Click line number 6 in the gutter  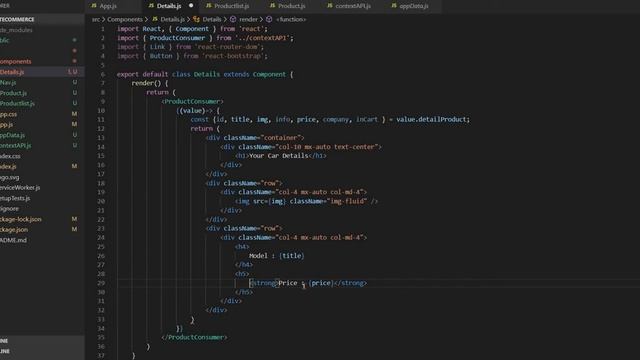point(103,74)
